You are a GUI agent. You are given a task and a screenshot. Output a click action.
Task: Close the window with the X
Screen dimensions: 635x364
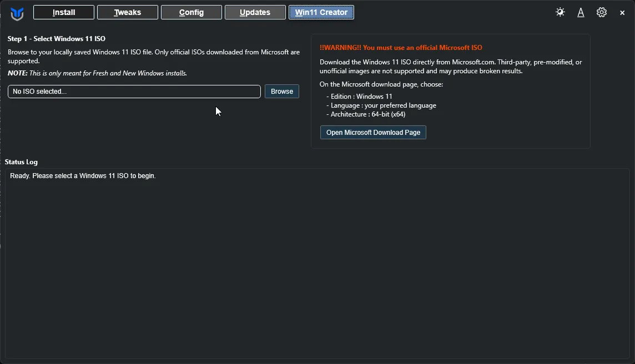click(x=622, y=13)
